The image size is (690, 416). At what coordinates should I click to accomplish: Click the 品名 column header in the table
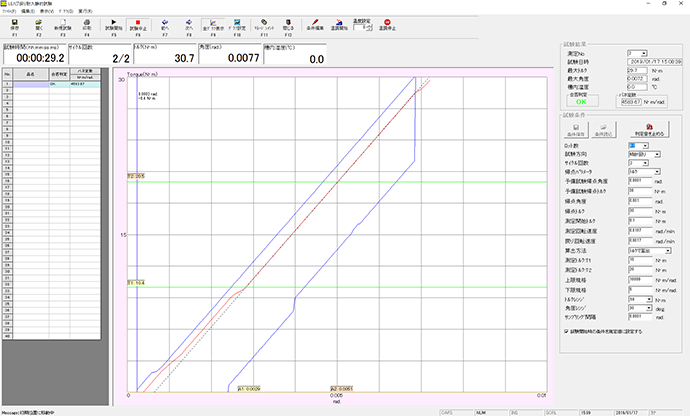click(x=30, y=74)
